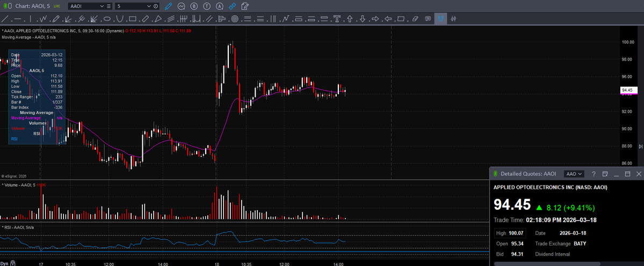The image size is (644, 266).
Task: Insert a right arrow marker
Action: (375, 19)
